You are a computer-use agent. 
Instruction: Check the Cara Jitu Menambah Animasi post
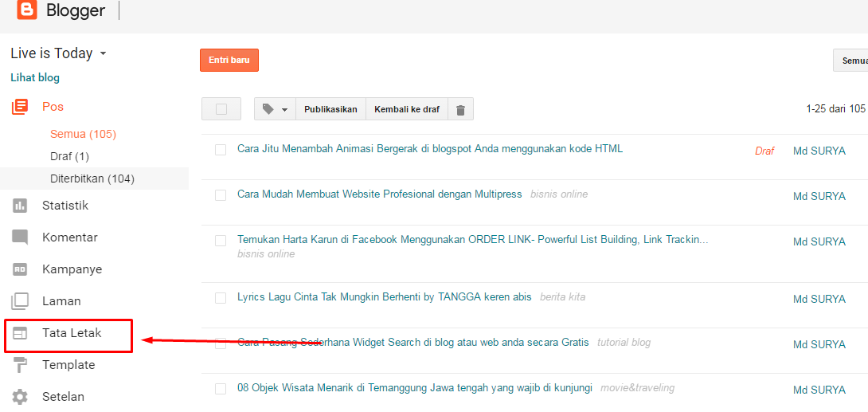tap(221, 150)
